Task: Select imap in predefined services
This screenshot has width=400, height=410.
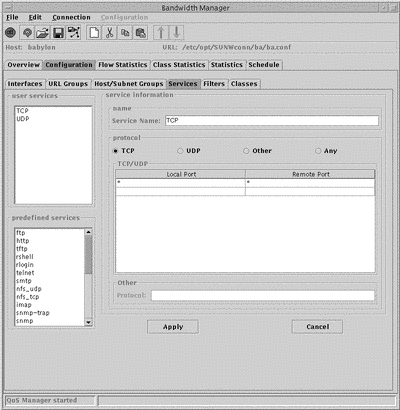Action: [50, 305]
